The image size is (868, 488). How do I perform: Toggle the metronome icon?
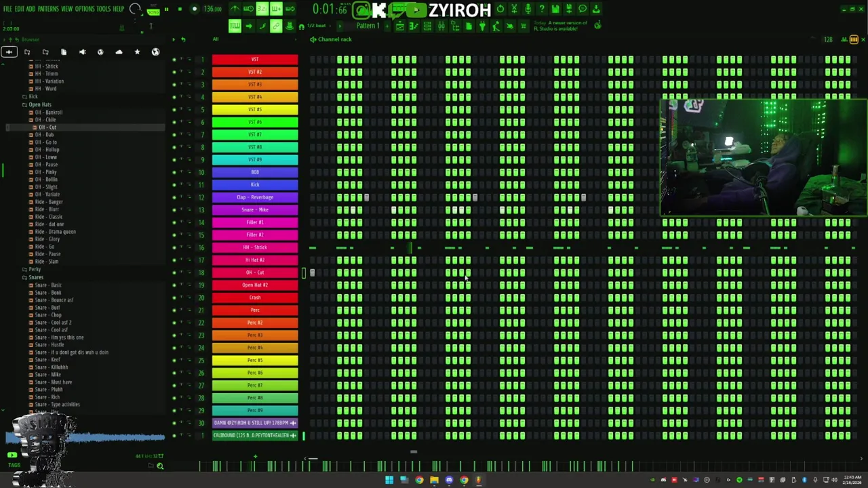pos(235,9)
